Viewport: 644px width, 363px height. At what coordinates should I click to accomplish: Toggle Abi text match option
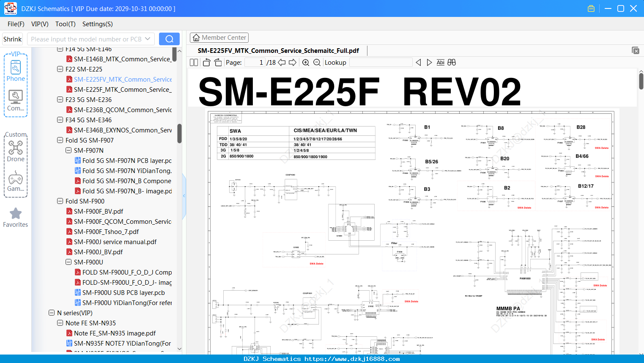pos(441,63)
